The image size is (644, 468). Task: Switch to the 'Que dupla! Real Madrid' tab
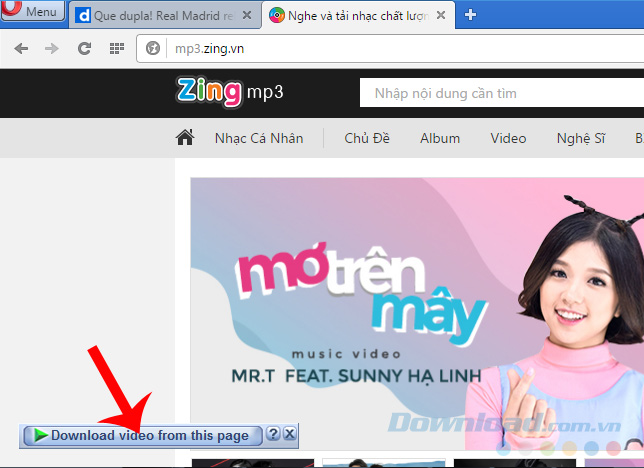(163, 16)
